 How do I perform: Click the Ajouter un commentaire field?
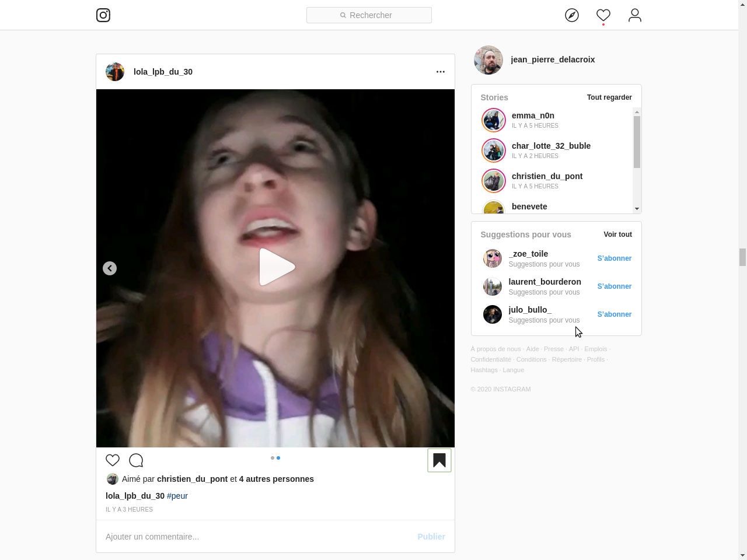coord(256,537)
